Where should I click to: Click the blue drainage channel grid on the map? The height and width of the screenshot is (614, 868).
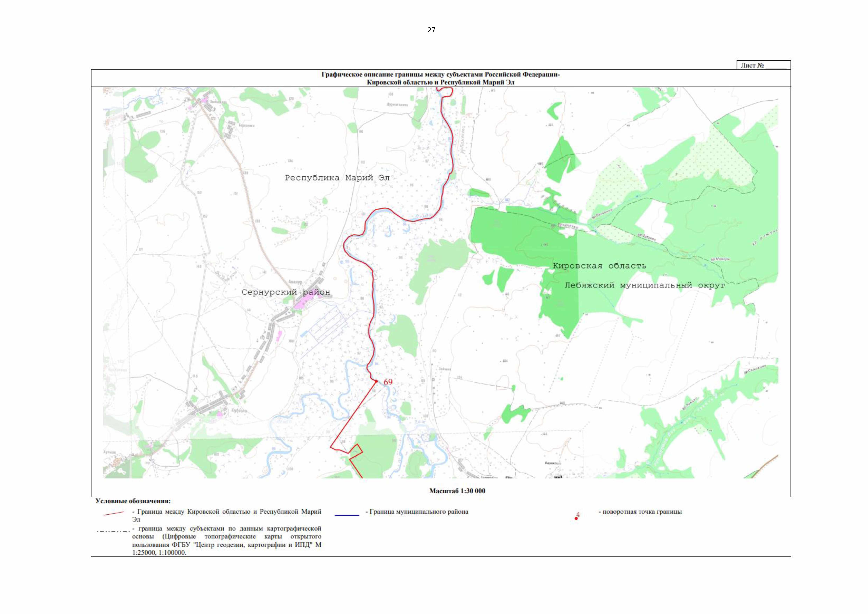[327, 323]
